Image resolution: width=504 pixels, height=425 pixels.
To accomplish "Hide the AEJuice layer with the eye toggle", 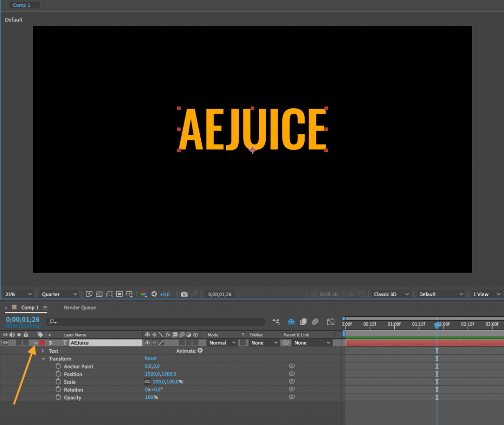I will coord(5,342).
